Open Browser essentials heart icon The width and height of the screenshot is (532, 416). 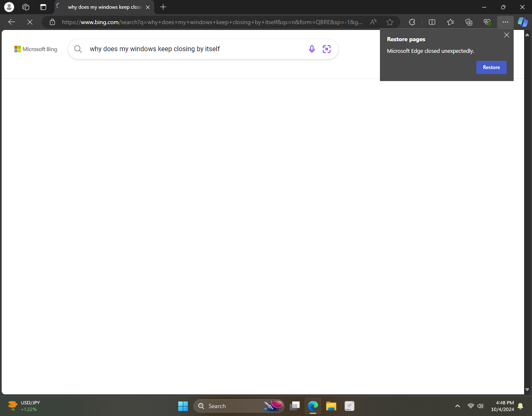(x=487, y=22)
